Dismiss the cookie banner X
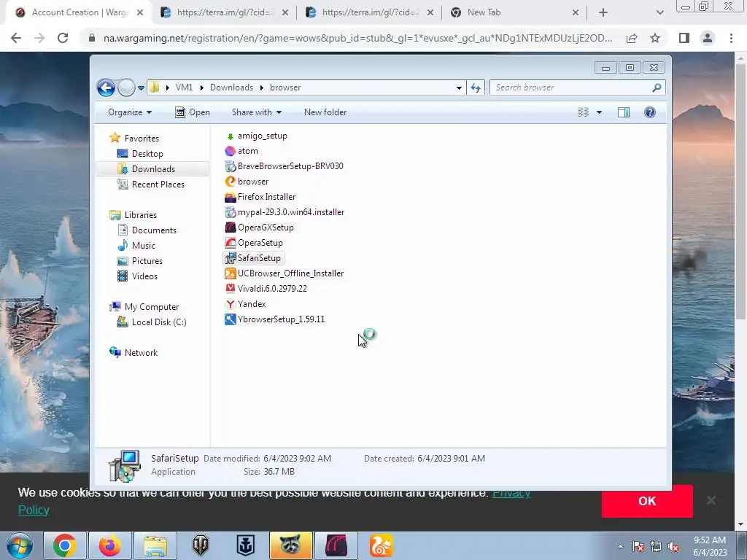The width and height of the screenshot is (747, 560). coord(711,500)
